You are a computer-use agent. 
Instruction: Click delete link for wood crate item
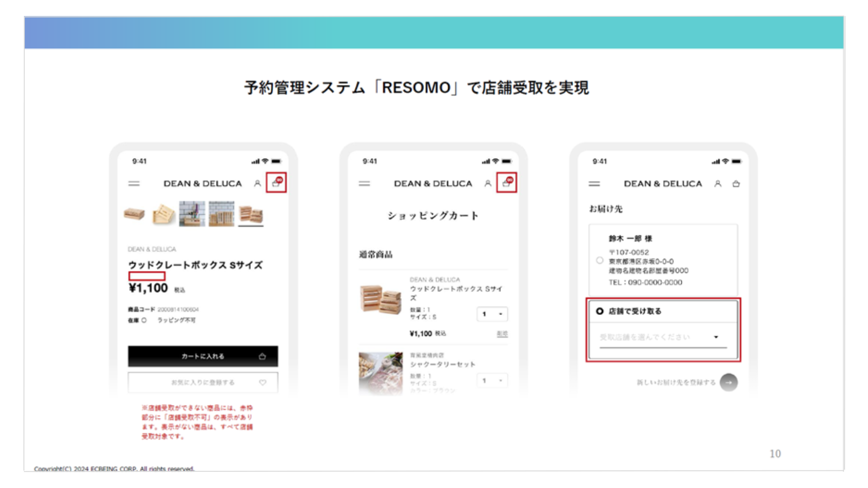(x=502, y=334)
